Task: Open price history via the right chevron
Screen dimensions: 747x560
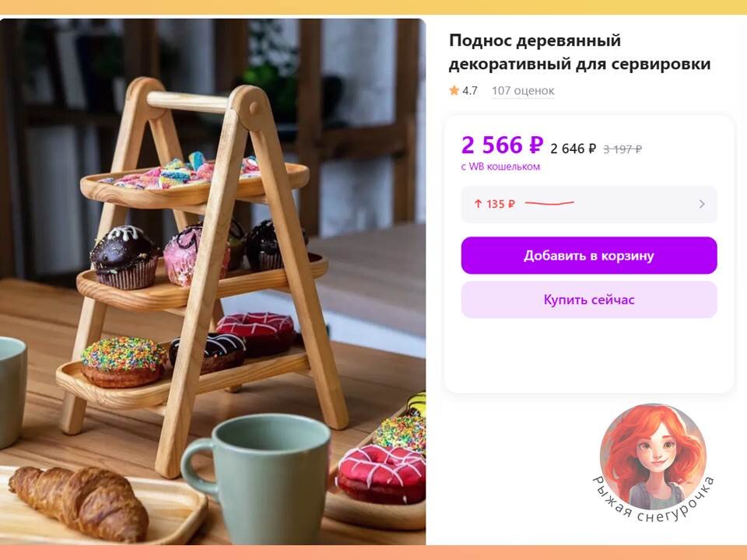Action: (x=702, y=204)
